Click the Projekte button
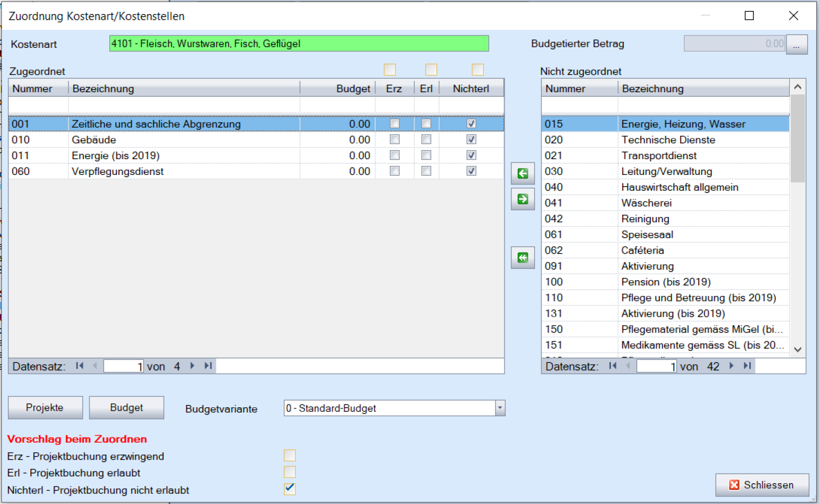The height and width of the screenshot is (504, 819). [x=45, y=408]
